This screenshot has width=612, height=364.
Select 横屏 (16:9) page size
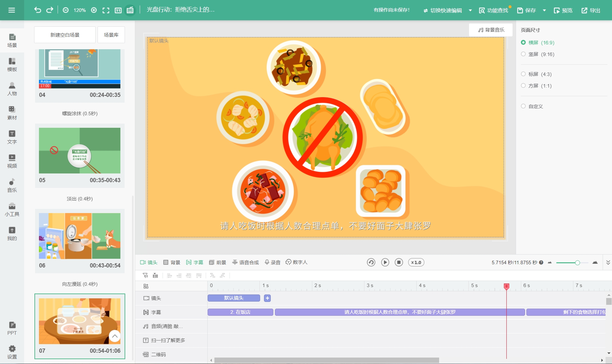(538, 42)
